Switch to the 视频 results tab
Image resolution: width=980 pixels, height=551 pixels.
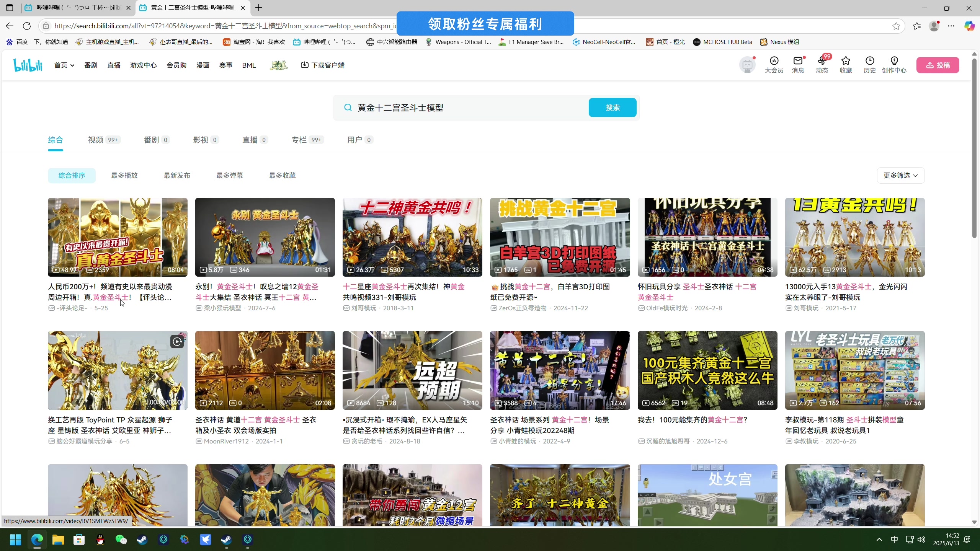point(104,140)
